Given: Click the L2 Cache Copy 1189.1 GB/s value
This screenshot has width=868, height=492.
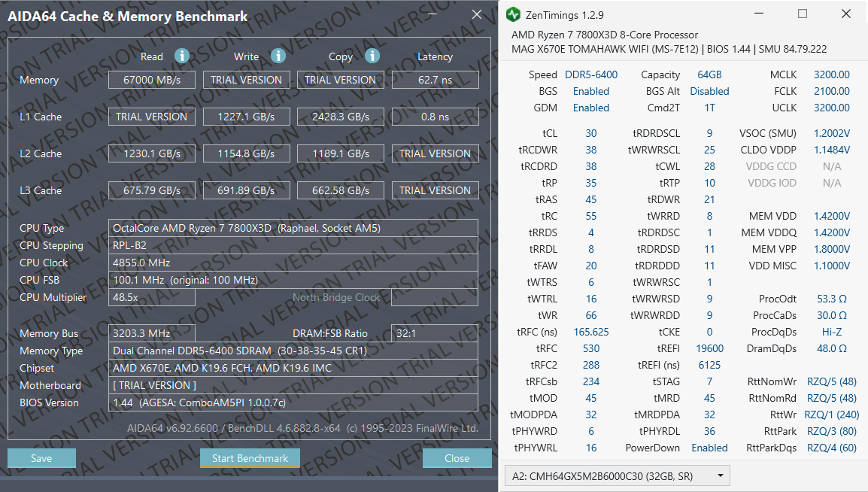Looking at the screenshot, I should pyautogui.click(x=341, y=154).
